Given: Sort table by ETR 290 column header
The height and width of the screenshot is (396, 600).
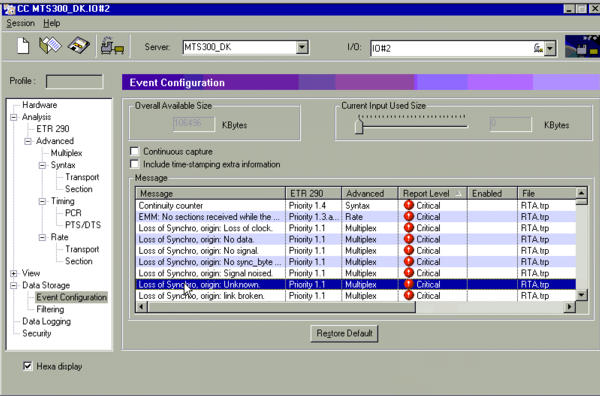Looking at the screenshot, I should point(313,193).
